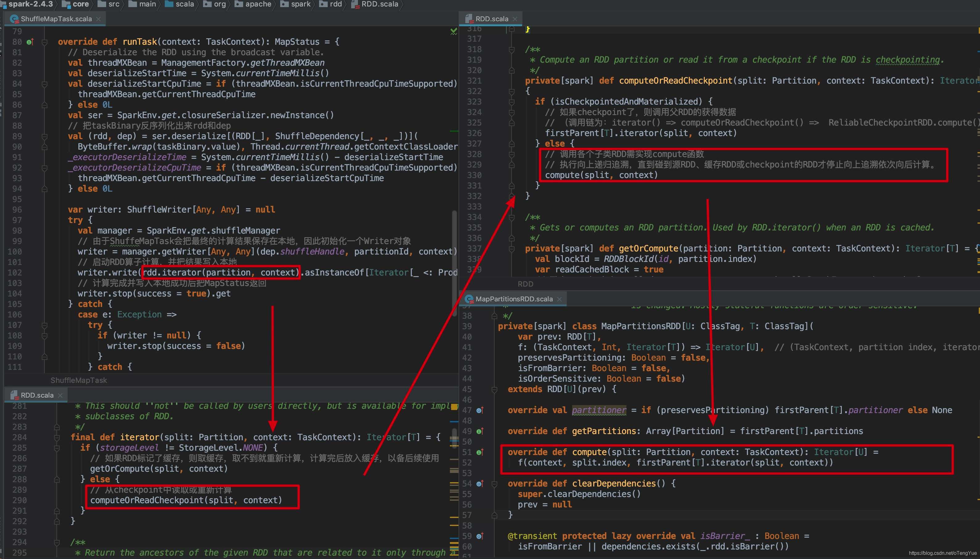Collapse getOrCompute fold at line 337
The image size is (980, 559).
coord(512,249)
